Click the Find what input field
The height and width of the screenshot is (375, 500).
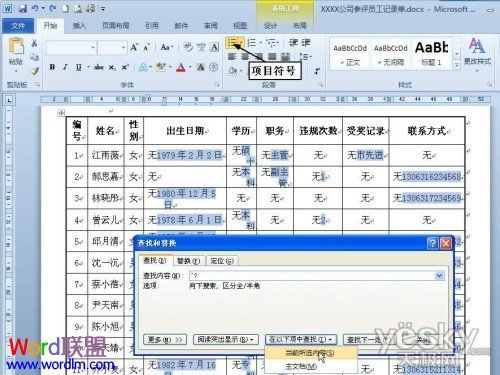[x=312, y=276]
